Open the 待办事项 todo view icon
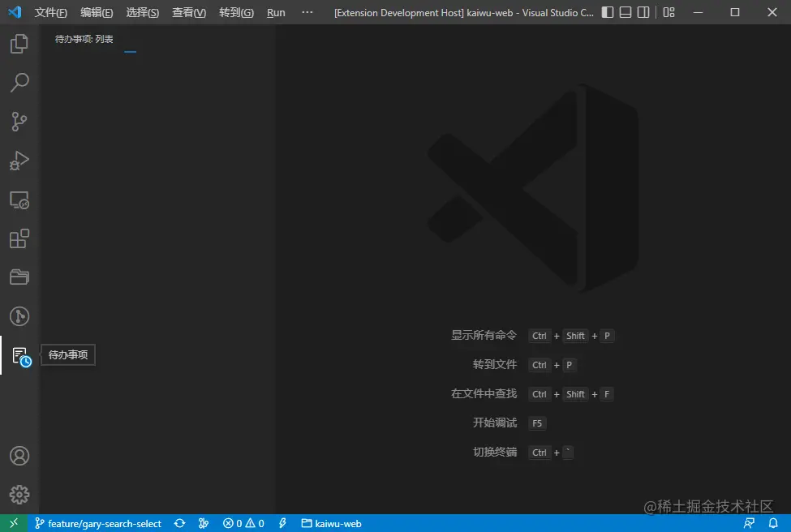The width and height of the screenshot is (791, 532). pos(20,356)
